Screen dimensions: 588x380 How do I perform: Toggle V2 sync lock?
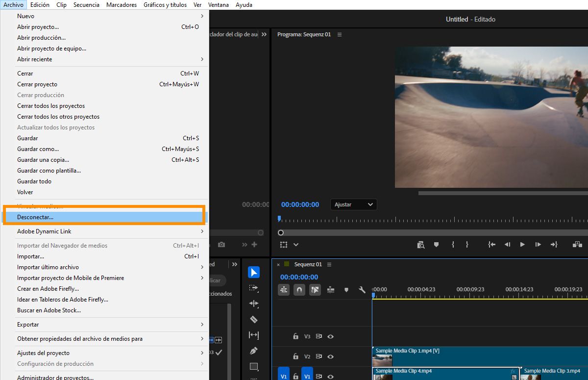318,356
